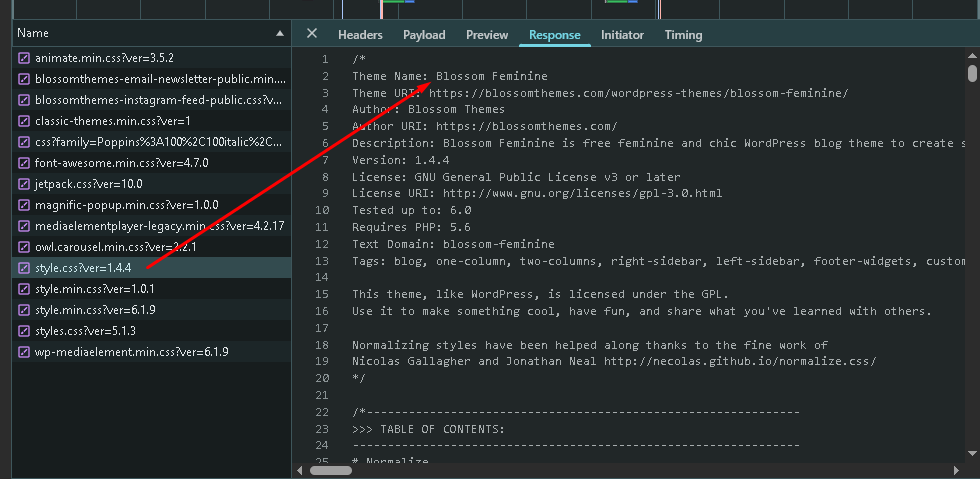Click the icon beside wp-mediaelement.min.css
The image size is (980, 479).
click(24, 351)
